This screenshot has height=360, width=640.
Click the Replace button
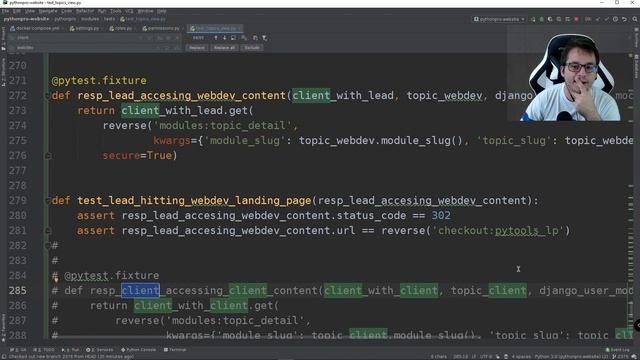click(197, 48)
